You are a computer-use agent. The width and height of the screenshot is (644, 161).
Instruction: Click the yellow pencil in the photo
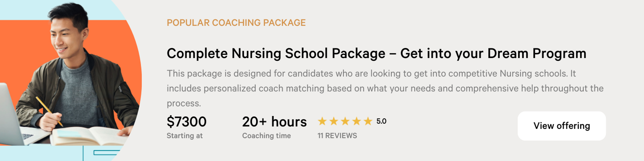point(49,111)
